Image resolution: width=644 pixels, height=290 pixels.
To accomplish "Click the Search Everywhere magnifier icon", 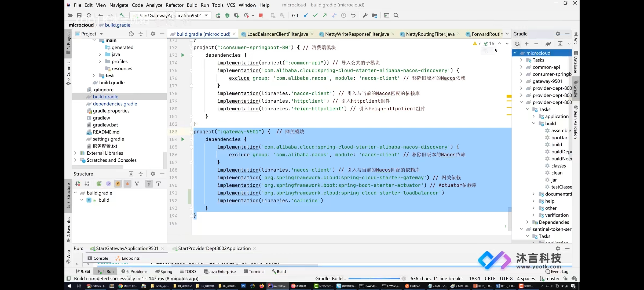I will point(396,16).
